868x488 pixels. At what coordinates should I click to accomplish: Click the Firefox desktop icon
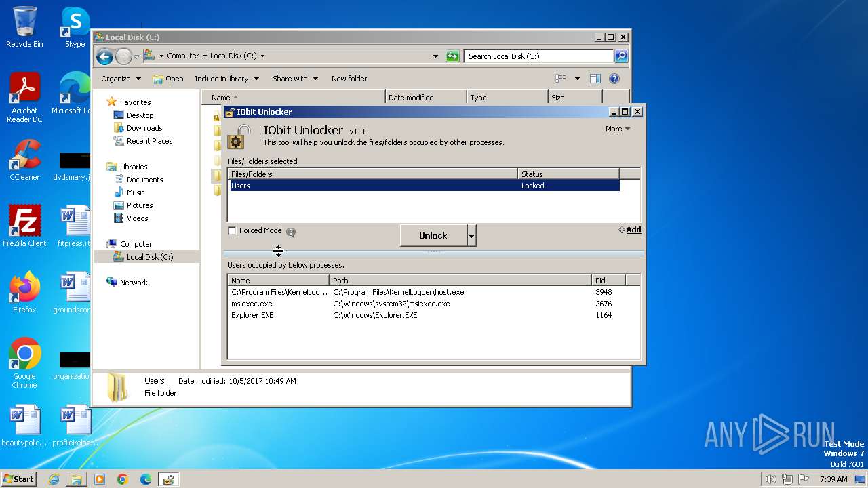24,293
